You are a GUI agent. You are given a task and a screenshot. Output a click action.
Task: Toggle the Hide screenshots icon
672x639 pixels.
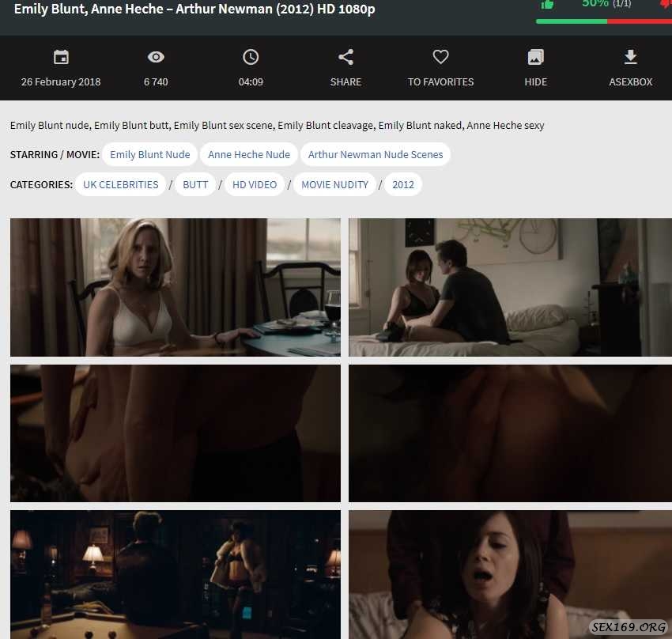click(x=535, y=57)
